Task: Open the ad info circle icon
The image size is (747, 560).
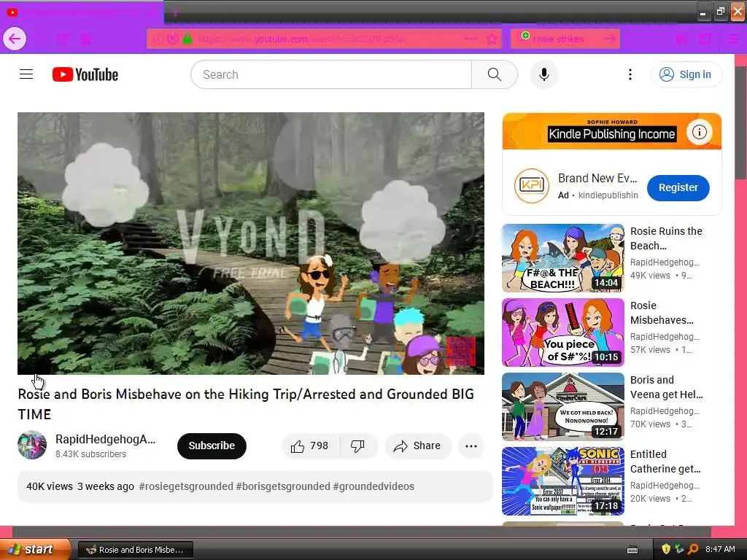Action: (x=699, y=131)
